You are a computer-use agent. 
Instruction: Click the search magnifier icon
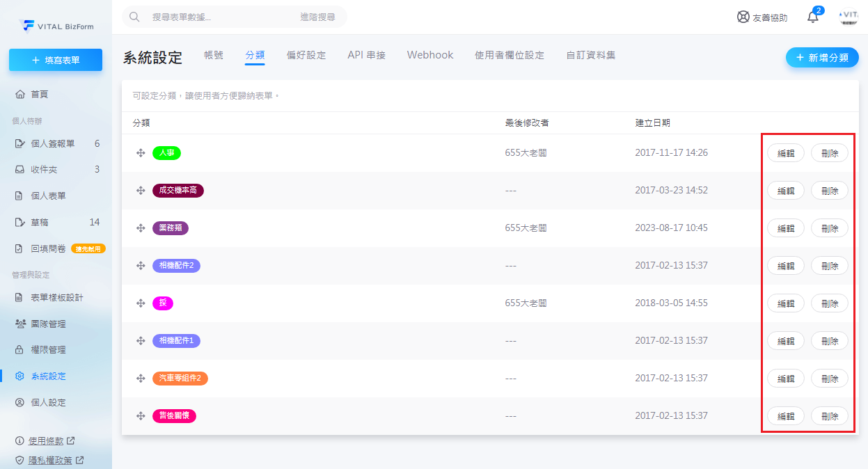[135, 17]
